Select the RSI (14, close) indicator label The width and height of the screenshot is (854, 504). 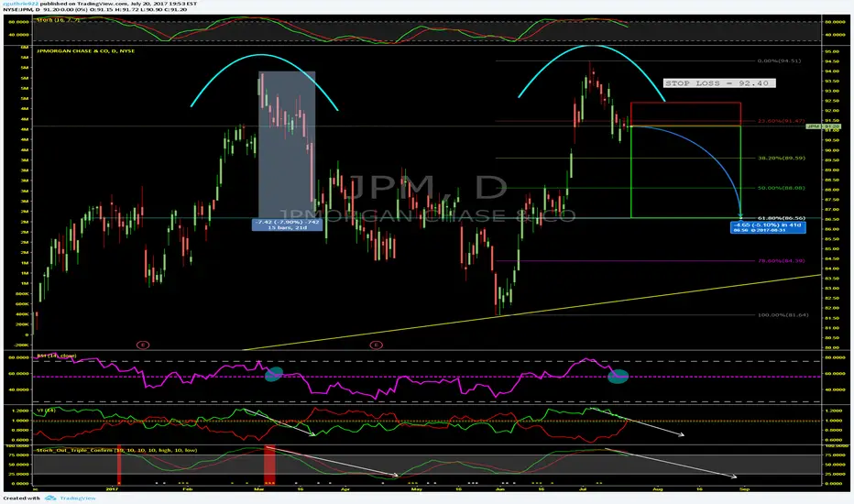point(57,356)
